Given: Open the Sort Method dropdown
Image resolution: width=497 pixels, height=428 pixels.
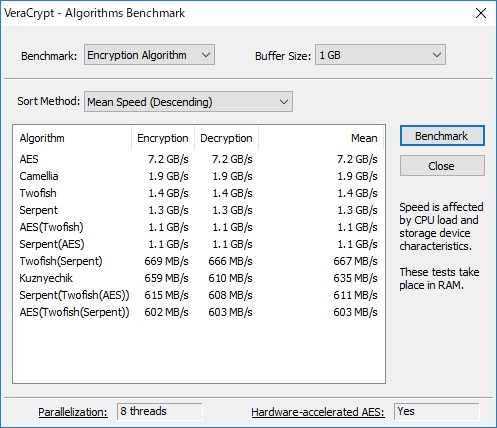Looking at the screenshot, I should click(188, 102).
